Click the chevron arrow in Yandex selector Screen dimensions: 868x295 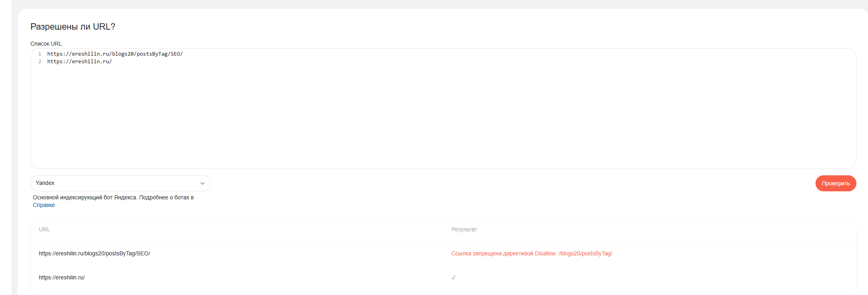pos(202,183)
